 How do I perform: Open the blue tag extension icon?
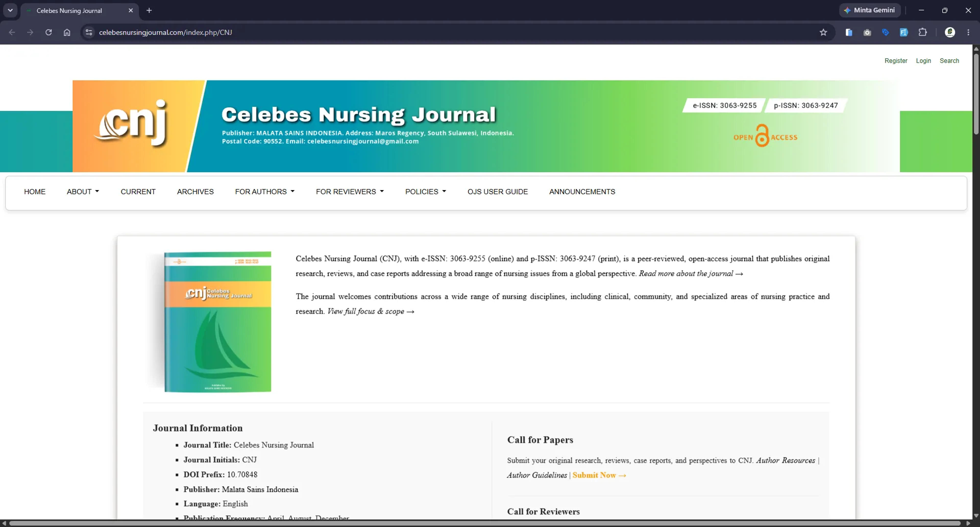[x=885, y=32]
